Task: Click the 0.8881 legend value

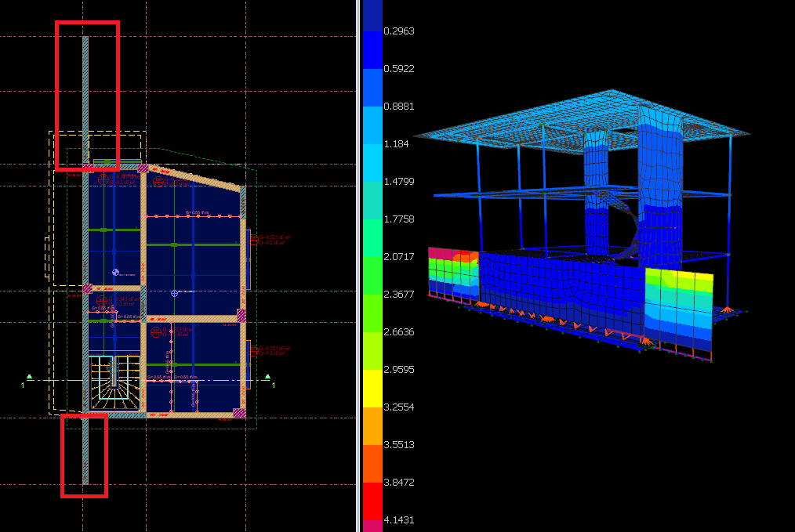Action: click(398, 107)
